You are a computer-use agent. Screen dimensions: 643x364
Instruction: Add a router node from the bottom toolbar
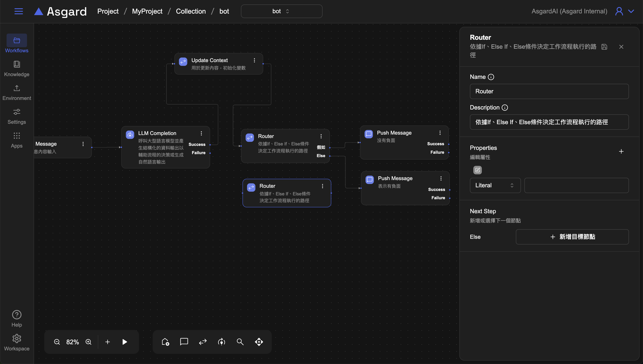(x=203, y=342)
